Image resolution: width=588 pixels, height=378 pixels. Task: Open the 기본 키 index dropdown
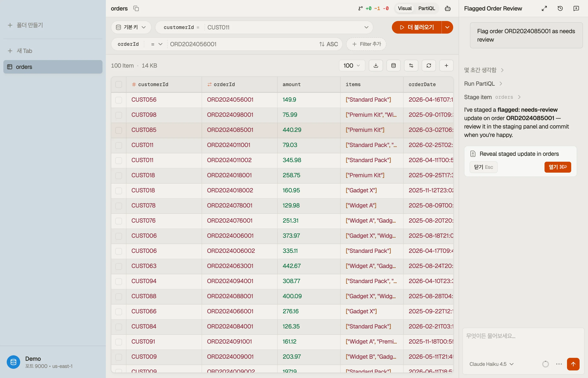point(131,27)
